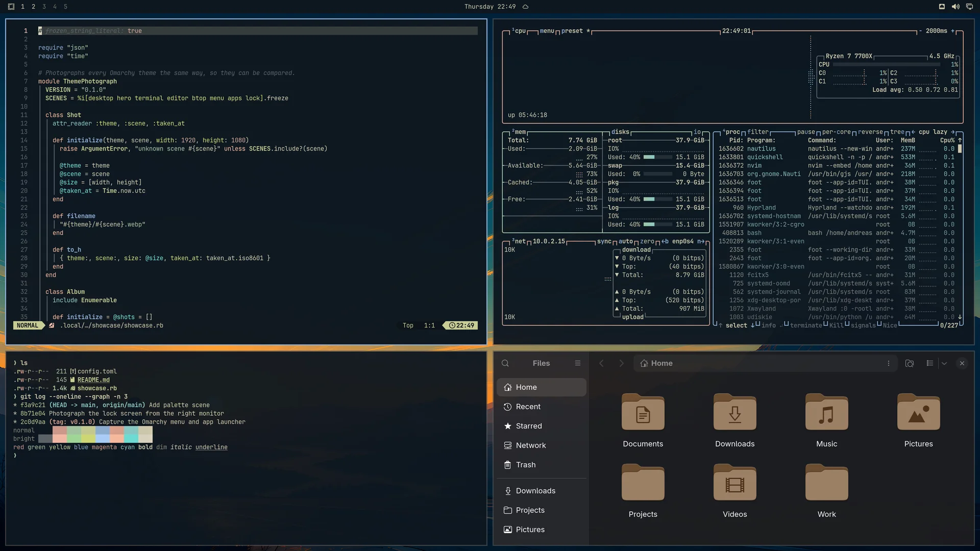
Task: Open the path bar three-dot menu
Action: tap(889, 363)
